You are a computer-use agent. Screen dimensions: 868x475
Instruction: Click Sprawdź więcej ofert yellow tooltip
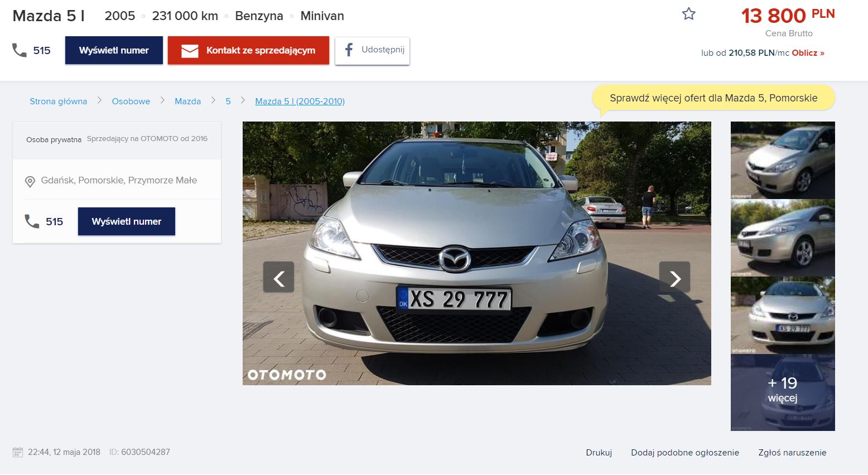[713, 98]
